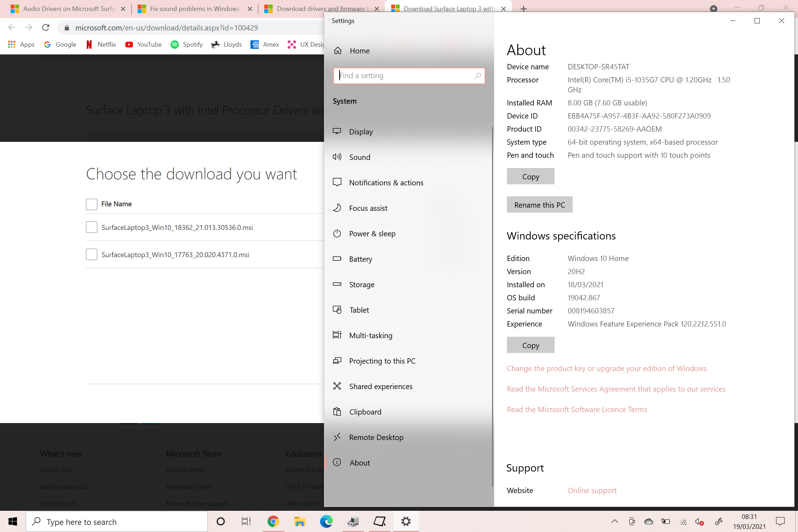Screen dimensions: 798x532
Task: Open the Online support link
Action: pyautogui.click(x=592, y=490)
